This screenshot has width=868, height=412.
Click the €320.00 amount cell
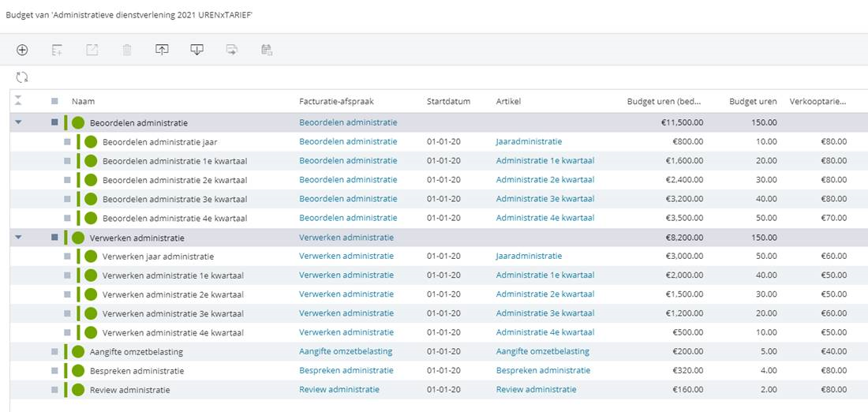click(x=687, y=370)
